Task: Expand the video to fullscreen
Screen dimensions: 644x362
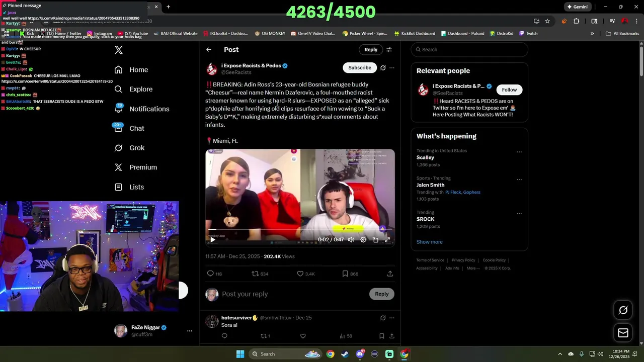Action: coord(387,240)
